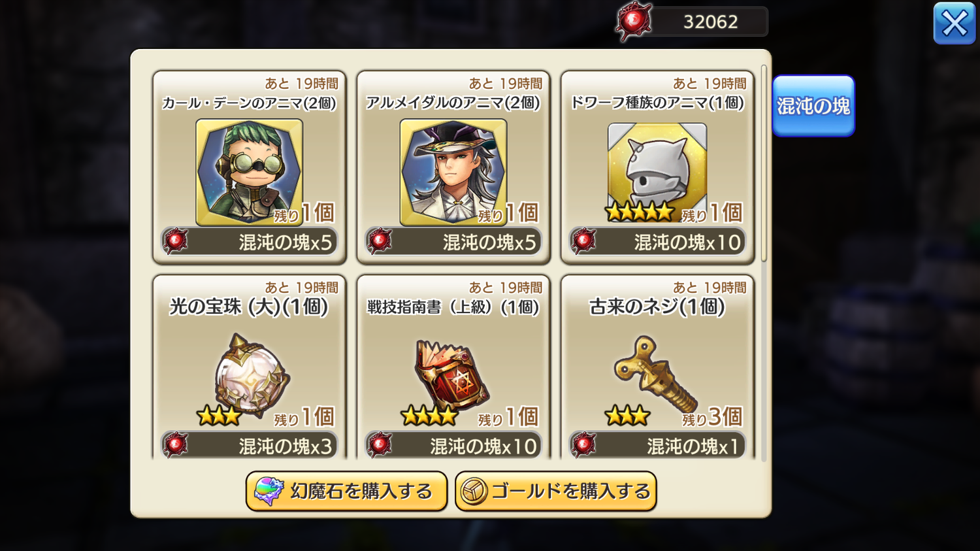Choose the 光の宝珠 (大) orb icon
The height and width of the screenshot is (551, 980).
[x=252, y=375]
